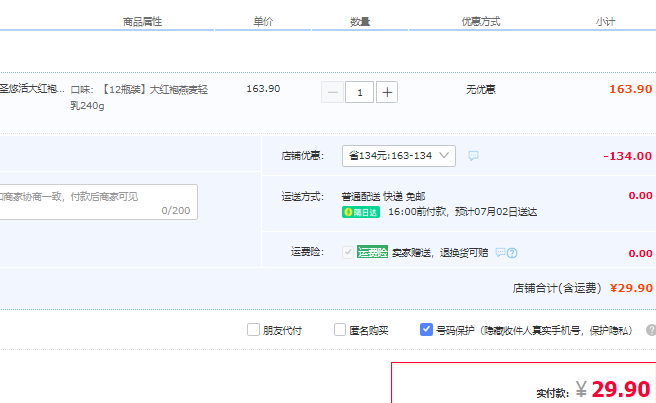656x403 pixels.
Task: Open the help question icon for 运费险
Action: [512, 253]
